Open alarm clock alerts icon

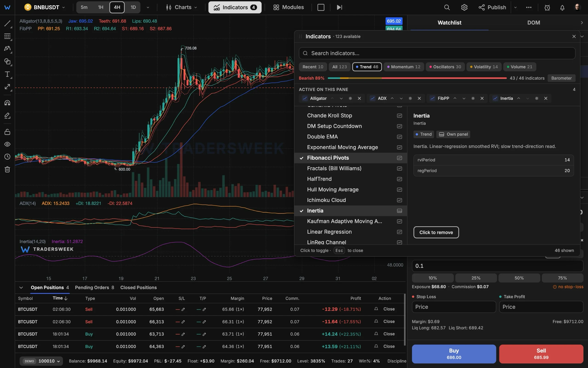coord(547,8)
